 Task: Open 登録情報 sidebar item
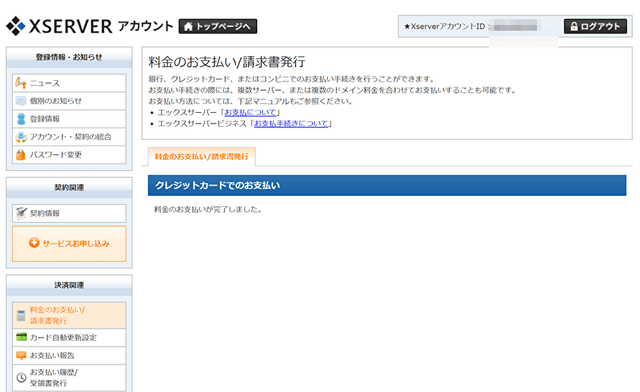click(x=69, y=119)
